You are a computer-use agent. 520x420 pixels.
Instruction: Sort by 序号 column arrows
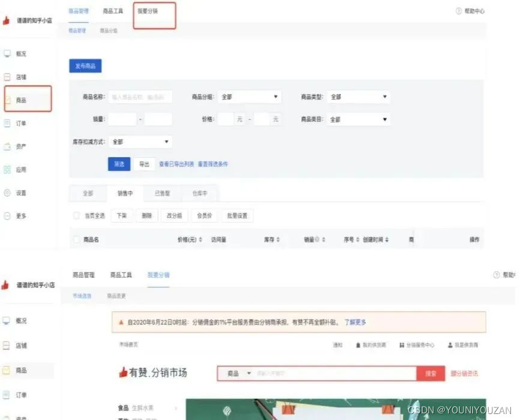point(357,239)
